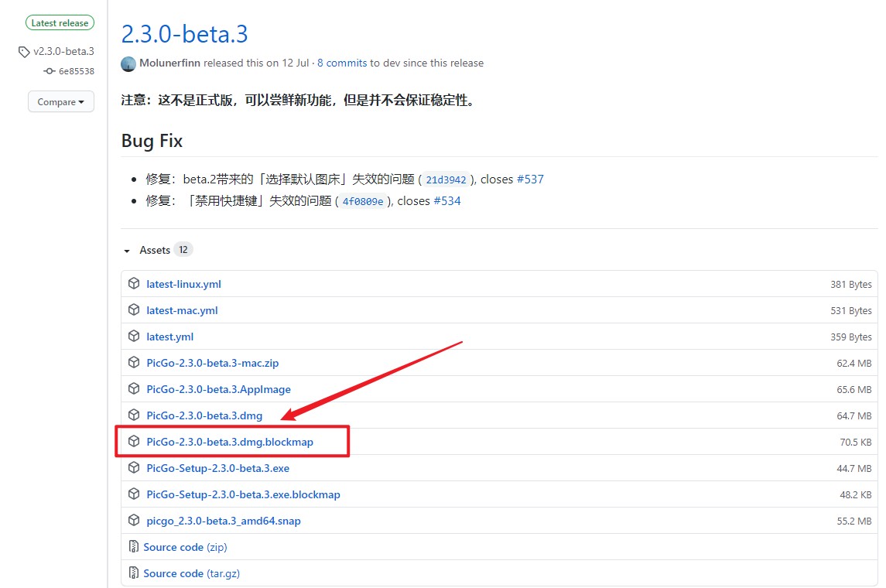This screenshot has width=886, height=588.
Task: Download latest-linux.yml file
Action: click(183, 284)
